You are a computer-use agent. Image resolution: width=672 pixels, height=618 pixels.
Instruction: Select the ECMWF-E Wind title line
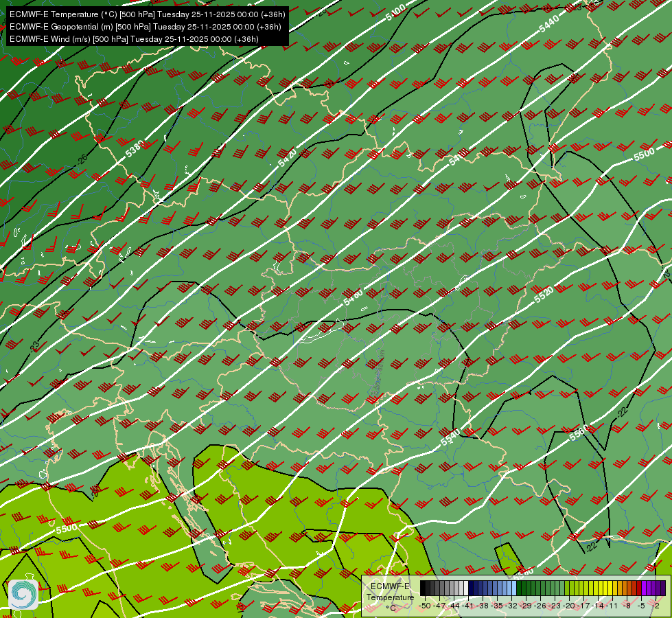(134, 39)
